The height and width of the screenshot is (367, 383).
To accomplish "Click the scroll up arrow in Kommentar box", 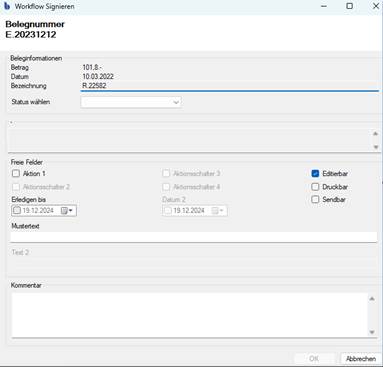I will coord(372,299).
